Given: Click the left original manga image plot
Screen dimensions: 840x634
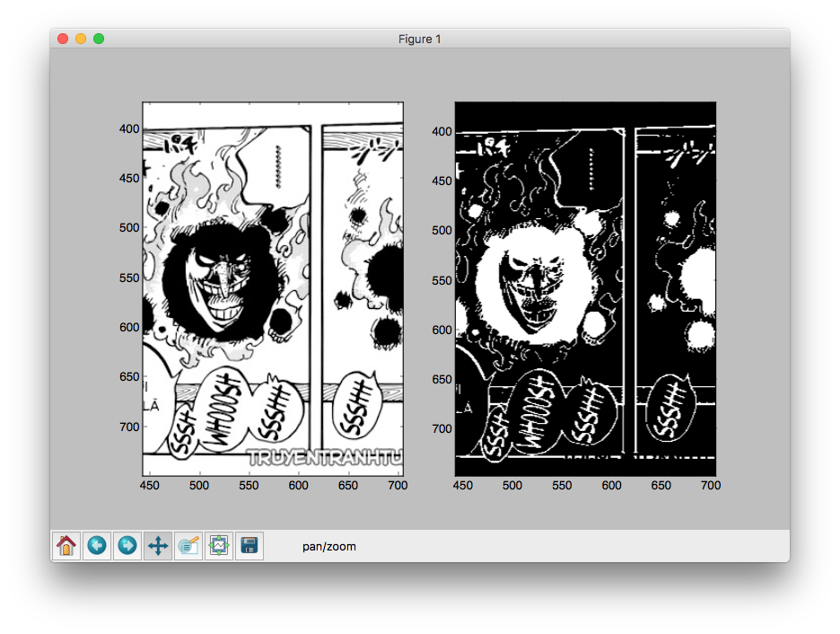Looking at the screenshot, I should click(x=273, y=289).
